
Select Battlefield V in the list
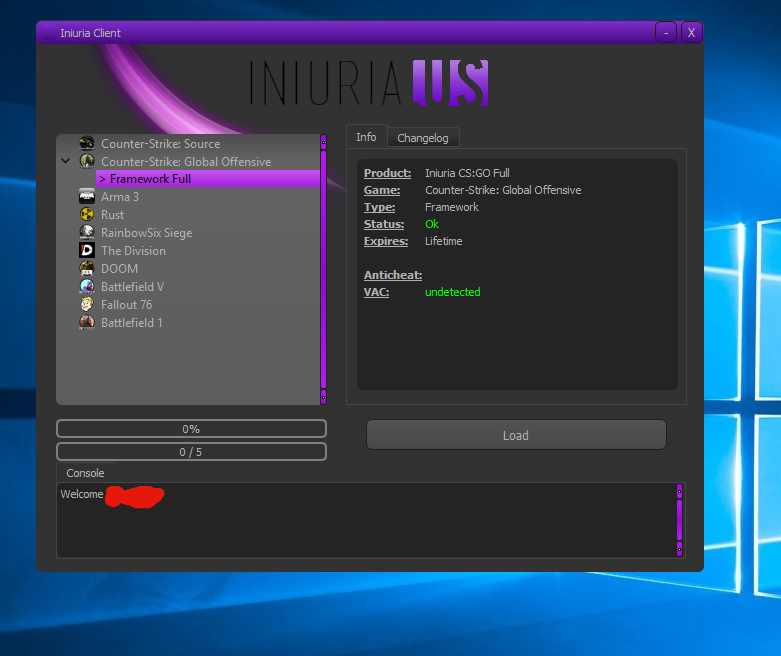[132, 287]
